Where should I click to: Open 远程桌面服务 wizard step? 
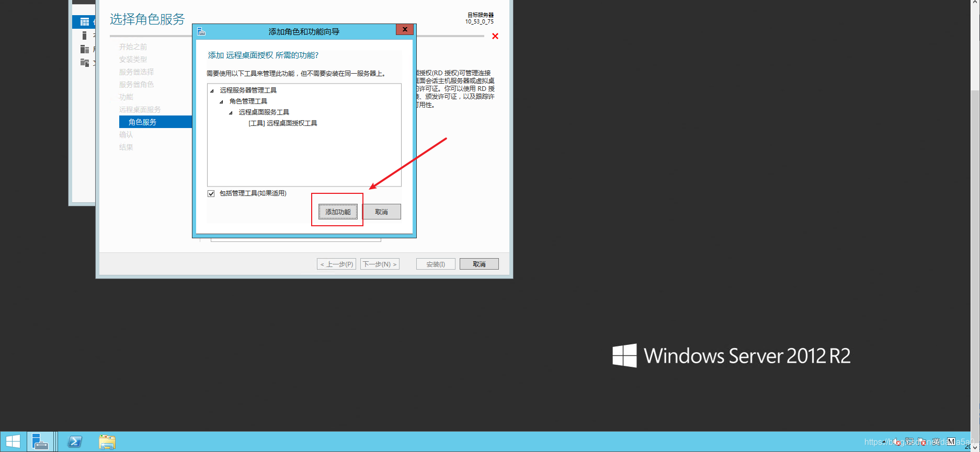pyautogui.click(x=140, y=110)
